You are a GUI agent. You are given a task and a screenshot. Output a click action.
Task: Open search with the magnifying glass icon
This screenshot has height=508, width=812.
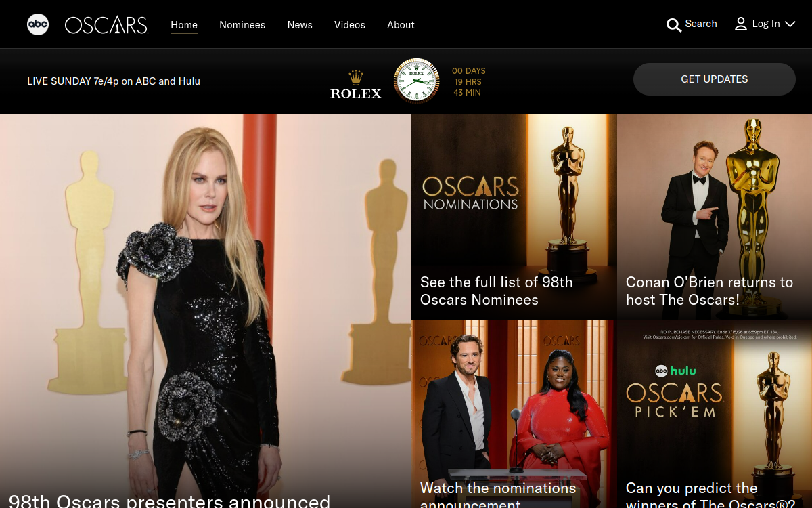click(x=674, y=24)
